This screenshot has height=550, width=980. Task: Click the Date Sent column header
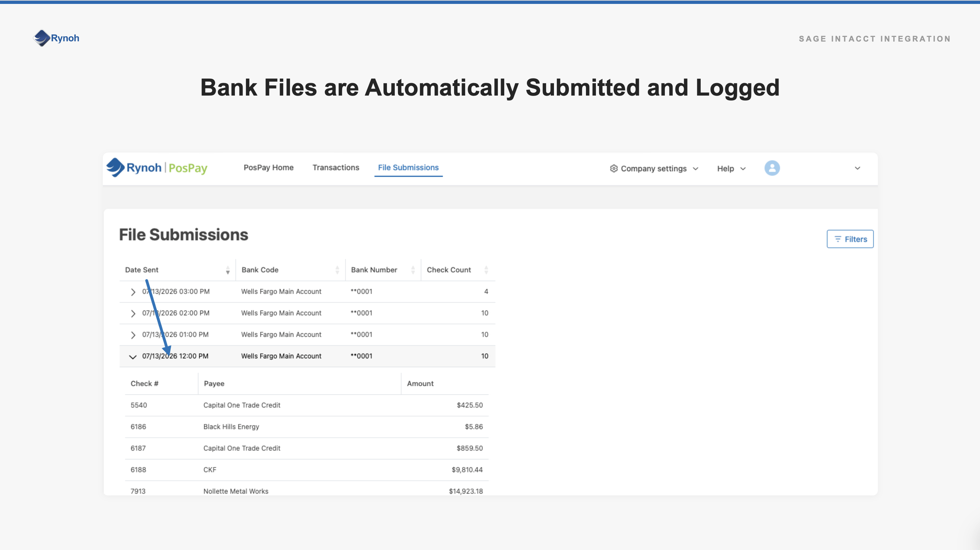[x=141, y=270]
